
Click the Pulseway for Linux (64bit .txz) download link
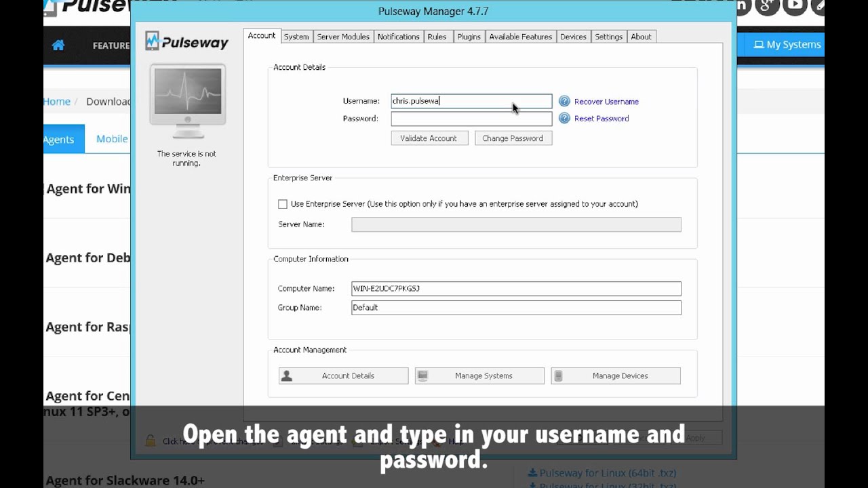pos(602,473)
